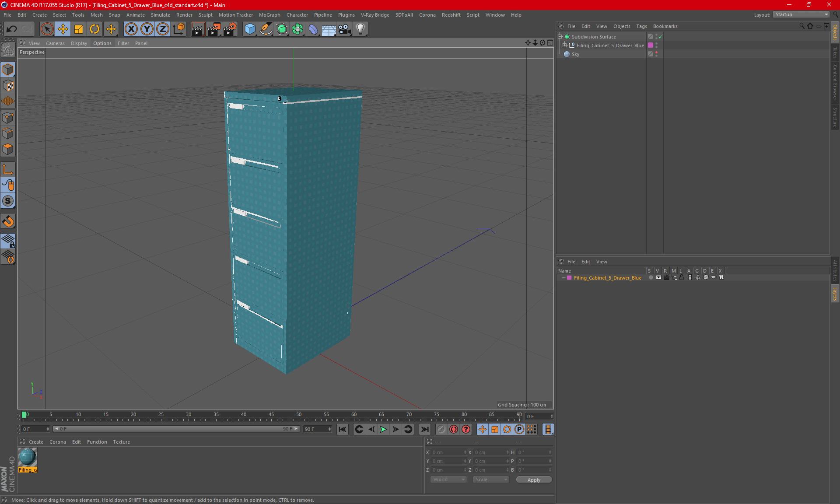
Task: Play the animation forward
Action: [383, 429]
